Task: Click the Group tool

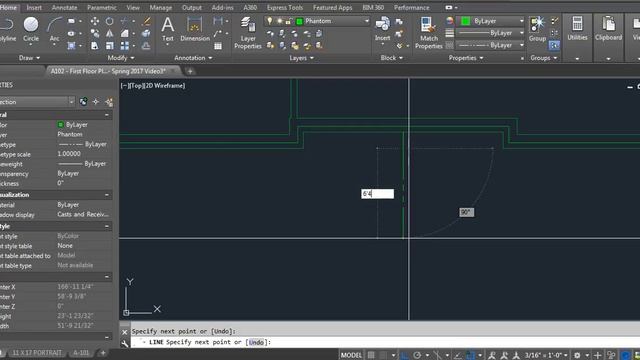Action: coord(537,29)
